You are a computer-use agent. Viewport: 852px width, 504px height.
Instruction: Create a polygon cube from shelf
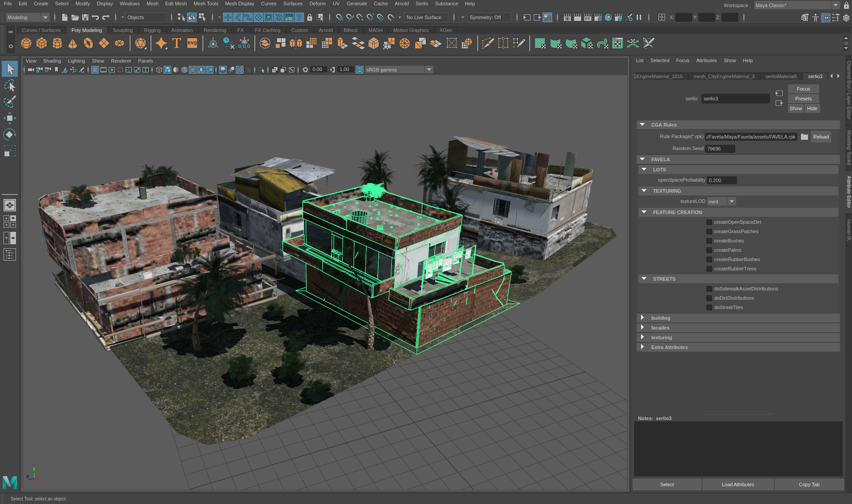pyautogui.click(x=42, y=43)
